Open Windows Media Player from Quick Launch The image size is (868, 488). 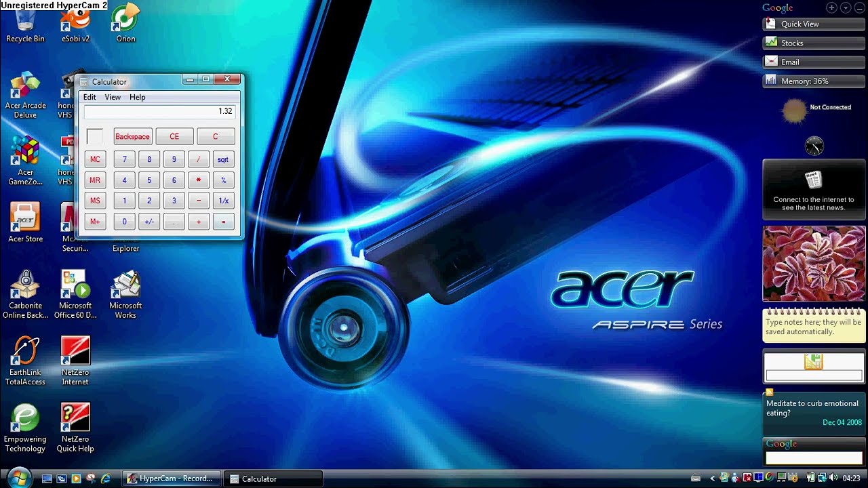(x=77, y=479)
